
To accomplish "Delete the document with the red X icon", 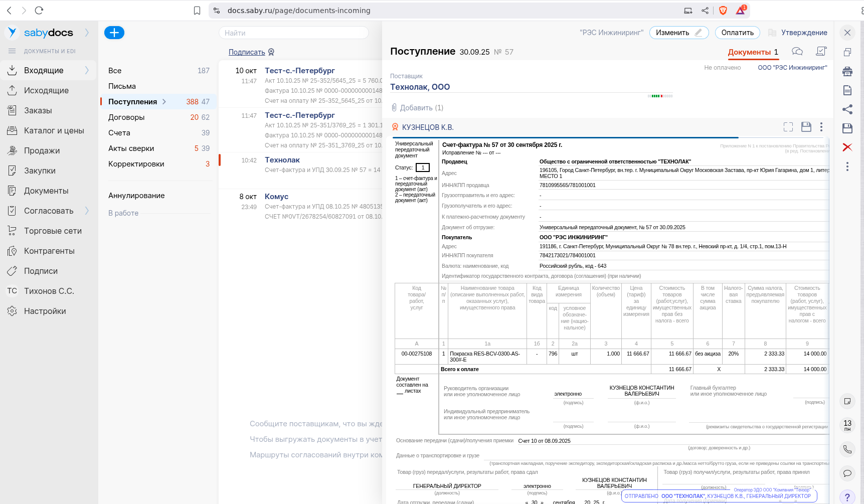I will [x=847, y=147].
